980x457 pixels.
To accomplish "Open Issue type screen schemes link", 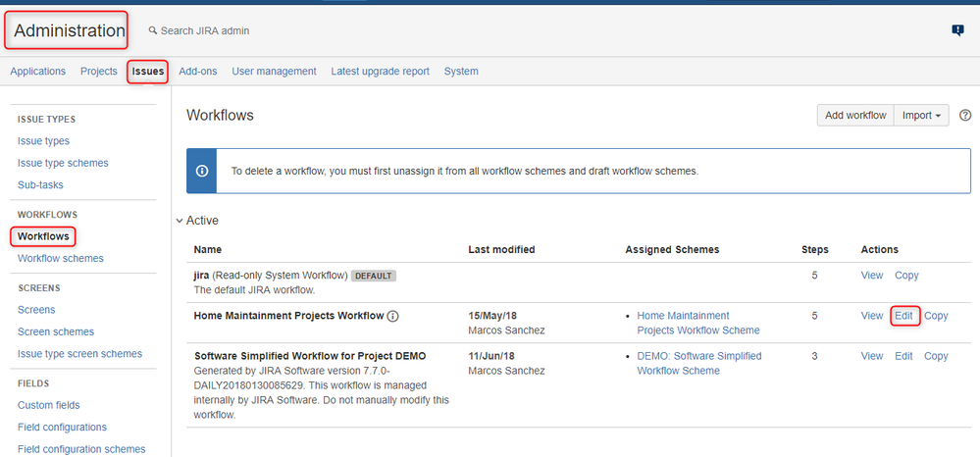I will (80, 354).
